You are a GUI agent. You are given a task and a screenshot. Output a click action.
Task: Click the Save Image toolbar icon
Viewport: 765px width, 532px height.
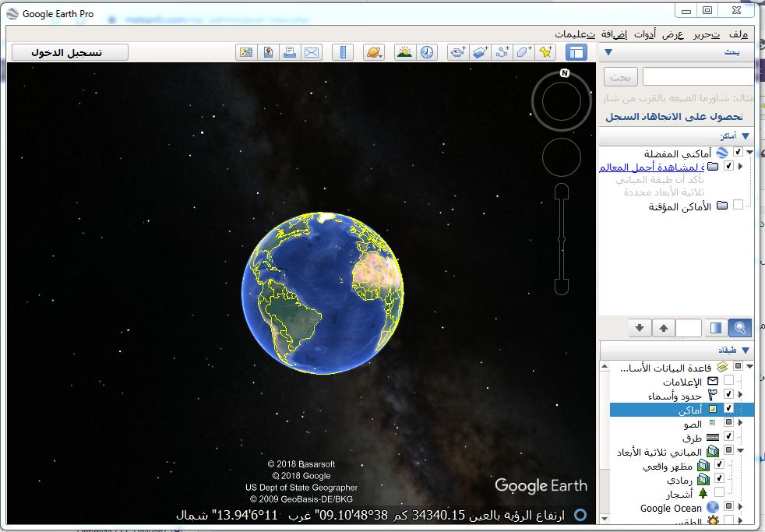point(268,52)
